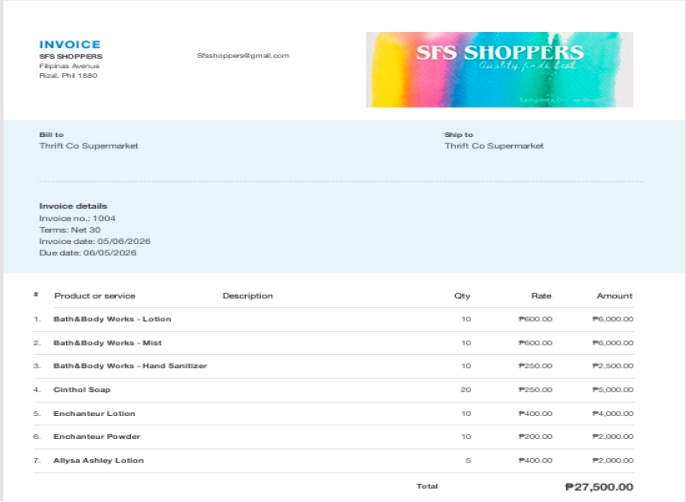Click ₱4,000.00 amount for Enchanteur Lotion
This screenshot has height=502, width=686.
pos(613,414)
